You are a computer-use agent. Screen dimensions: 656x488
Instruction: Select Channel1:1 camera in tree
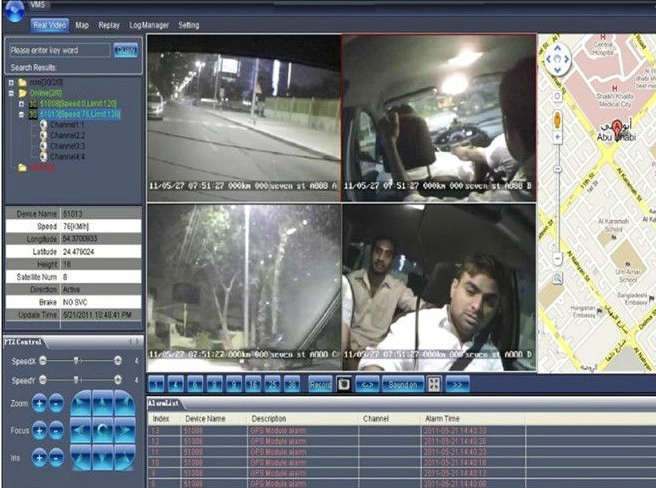pos(67,125)
